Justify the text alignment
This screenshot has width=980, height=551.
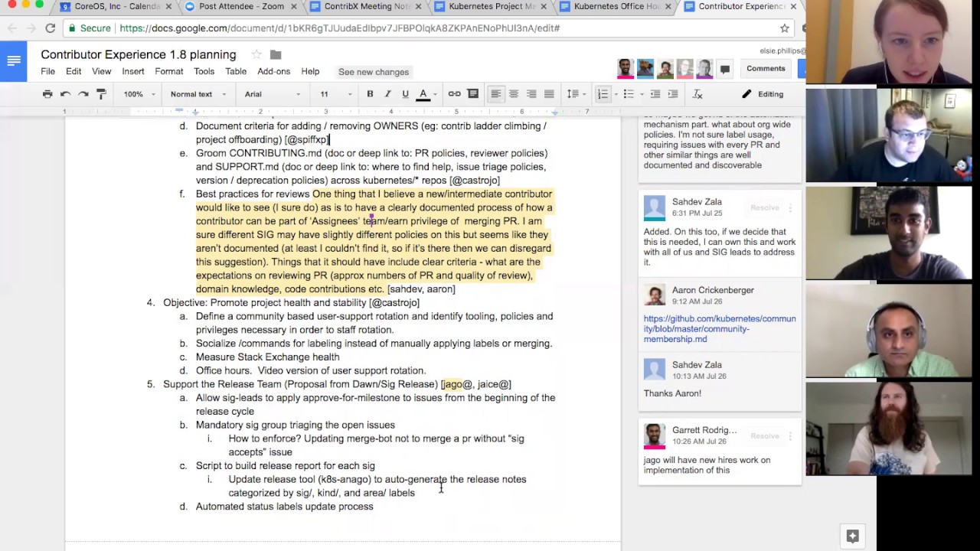549,94
